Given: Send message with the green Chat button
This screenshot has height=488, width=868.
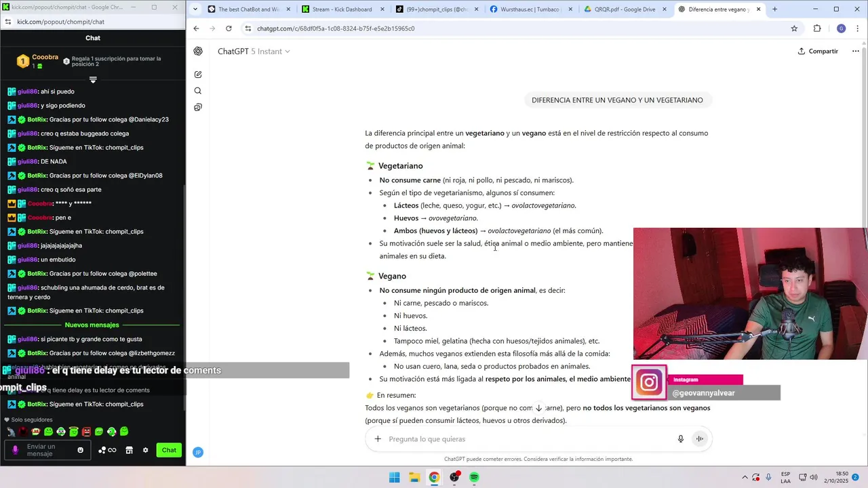Looking at the screenshot, I should point(169,450).
